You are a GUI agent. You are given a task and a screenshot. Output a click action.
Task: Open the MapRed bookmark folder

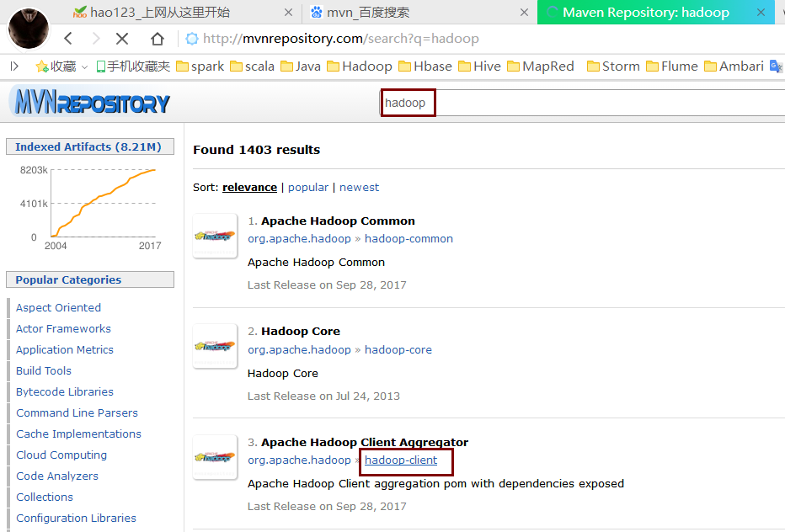point(541,66)
